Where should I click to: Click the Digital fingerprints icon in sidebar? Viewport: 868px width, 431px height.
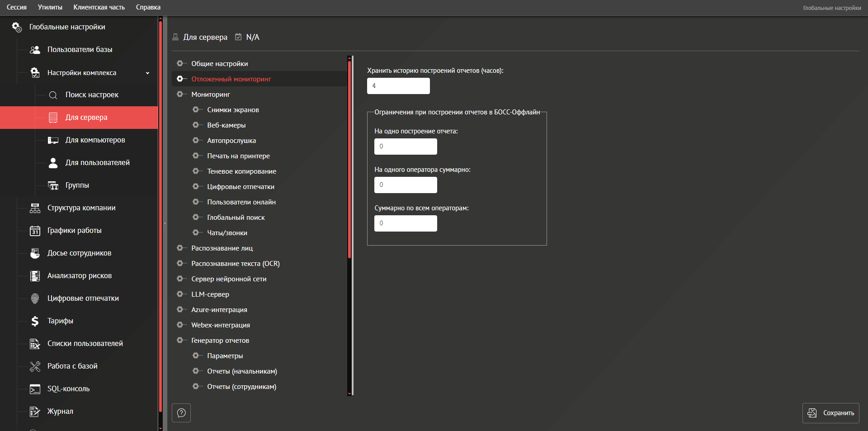point(35,298)
